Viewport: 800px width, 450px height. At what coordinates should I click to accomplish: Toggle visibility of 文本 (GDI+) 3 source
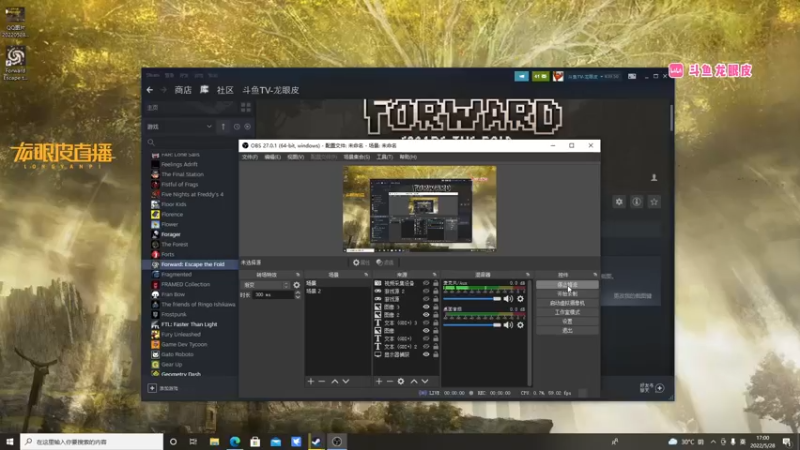click(x=426, y=322)
